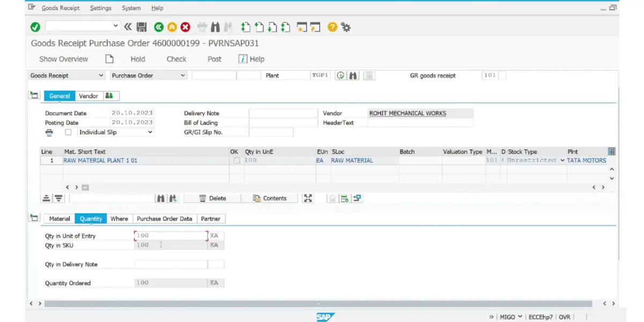Click the New document page icon
The width and height of the screenshot is (644, 322).
(x=109, y=59)
